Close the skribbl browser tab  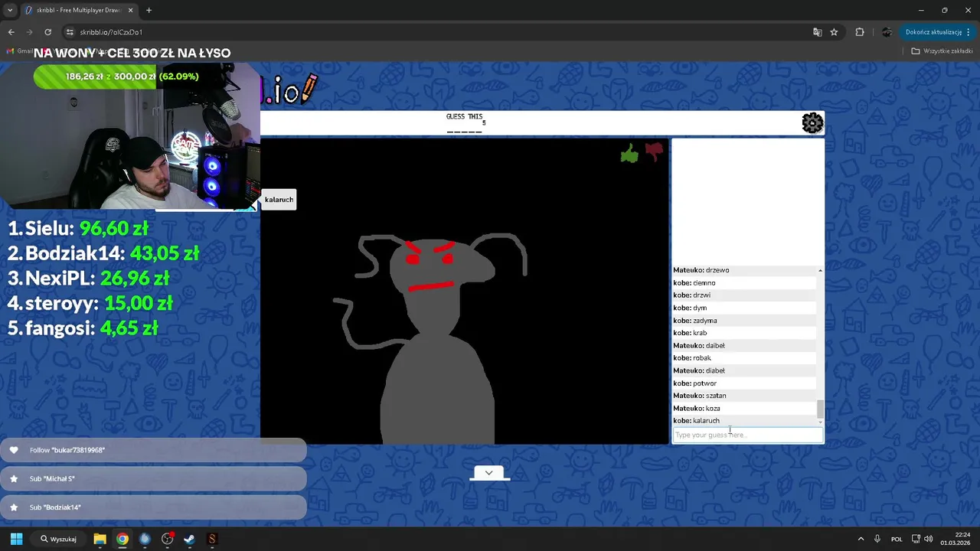point(130,10)
